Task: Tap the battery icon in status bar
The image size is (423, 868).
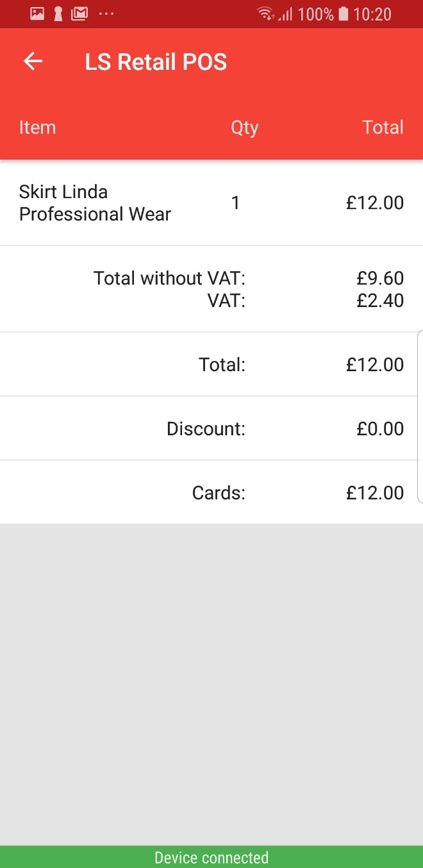Action: (343, 13)
